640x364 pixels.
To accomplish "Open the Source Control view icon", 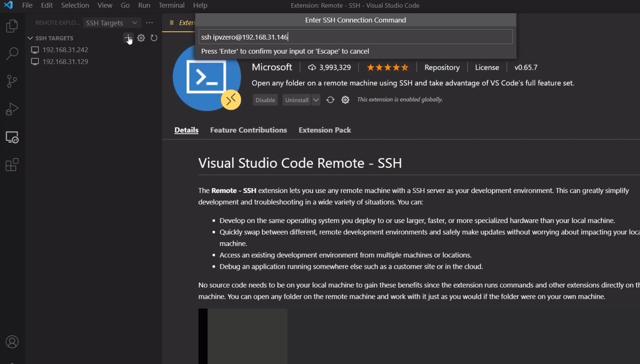I will [x=12, y=81].
